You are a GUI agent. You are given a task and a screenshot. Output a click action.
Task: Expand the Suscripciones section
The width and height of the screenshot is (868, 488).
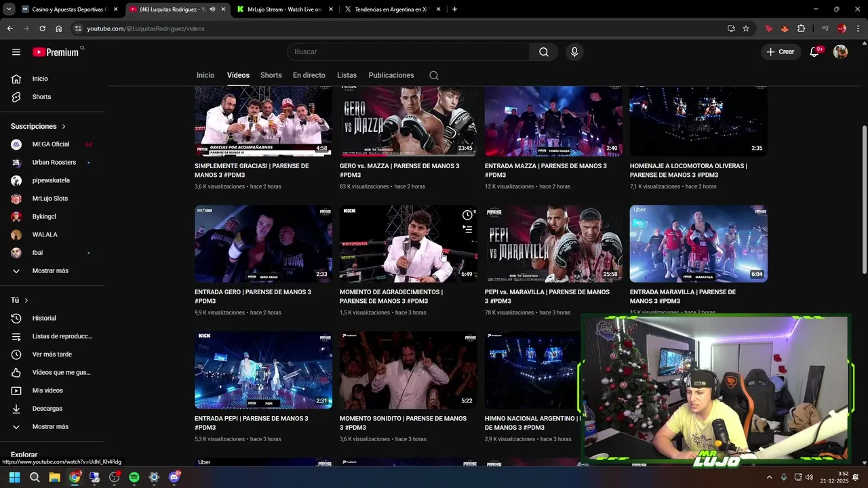[x=39, y=126]
